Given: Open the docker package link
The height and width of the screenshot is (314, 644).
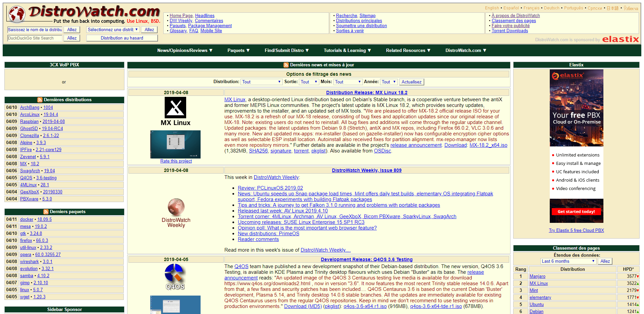Looking at the screenshot, I should click(x=26, y=219).
